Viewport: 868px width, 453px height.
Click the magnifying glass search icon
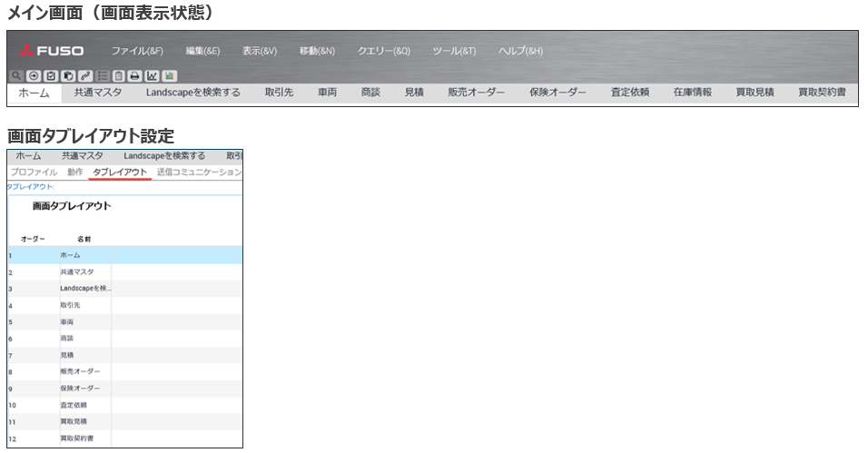tap(16, 76)
